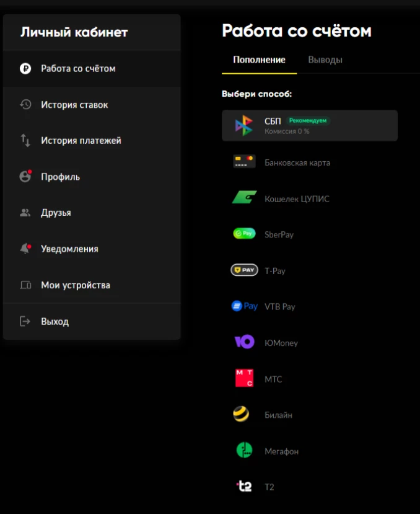This screenshot has width=420, height=514.
Task: Open the Друзья friends section
Action: pyautogui.click(x=56, y=213)
